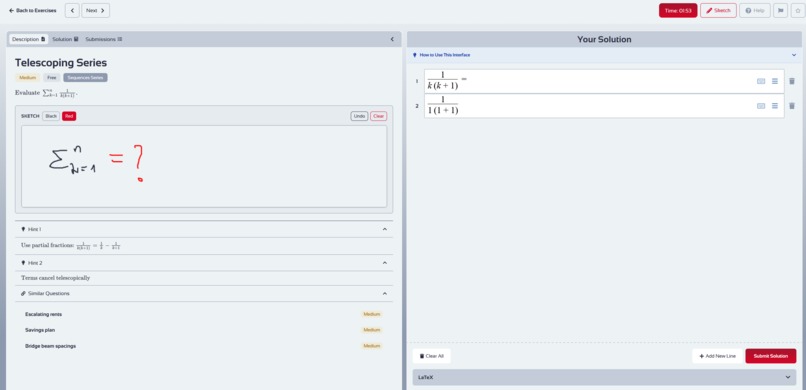Collapse the left description panel arrow
The image size is (806, 390).
[392, 39]
